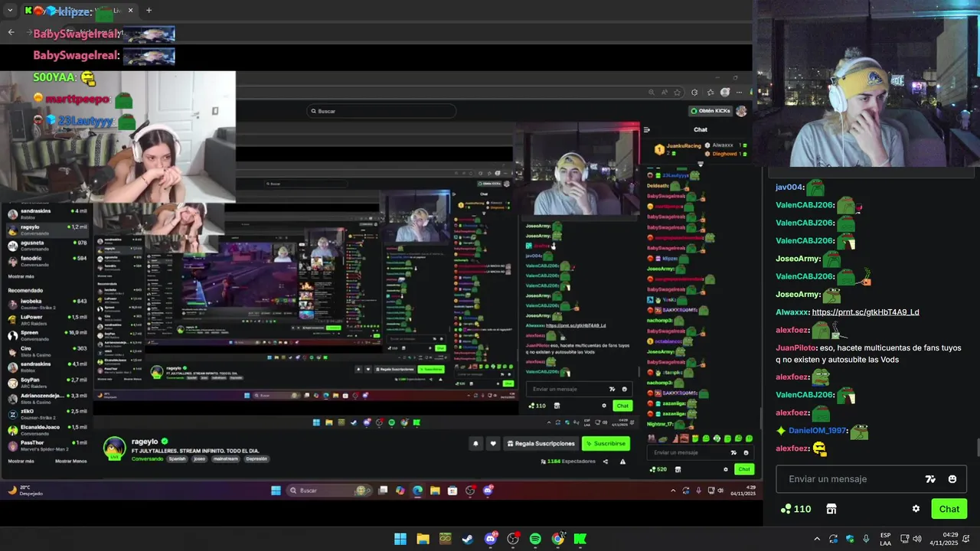Open rageylo channel avatar with LIVE badge
This screenshot has width=980, height=551.
[x=115, y=448]
